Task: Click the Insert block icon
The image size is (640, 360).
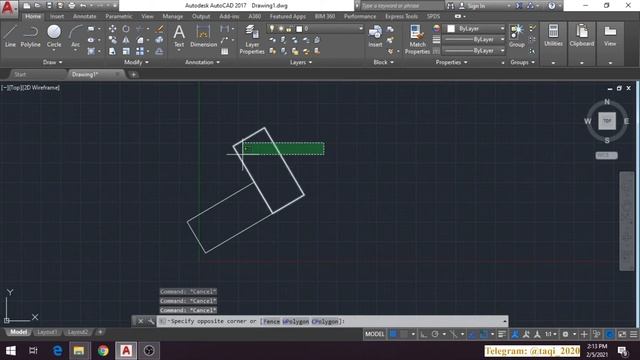Action: pos(375,36)
